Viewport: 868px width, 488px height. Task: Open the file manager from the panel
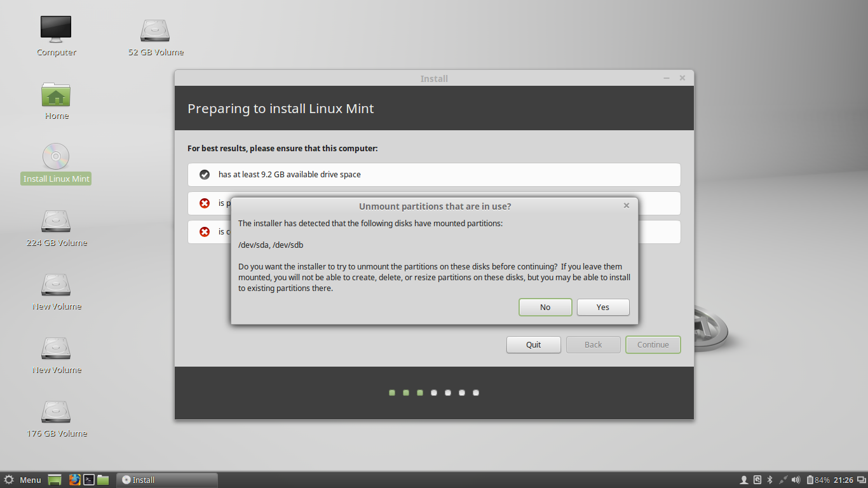[103, 480]
